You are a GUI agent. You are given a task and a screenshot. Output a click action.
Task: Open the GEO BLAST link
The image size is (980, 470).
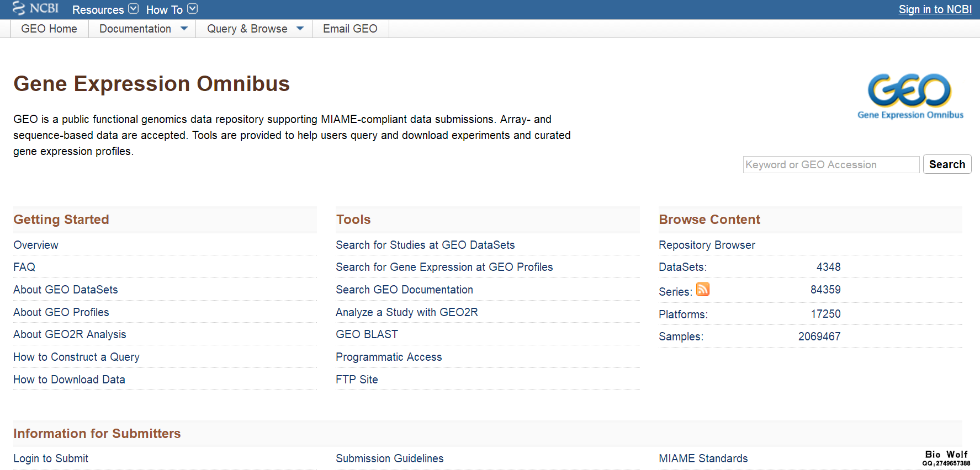point(367,334)
